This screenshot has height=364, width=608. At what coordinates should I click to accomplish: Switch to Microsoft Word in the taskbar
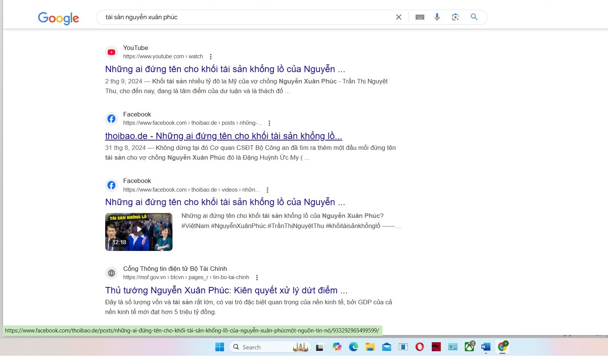coord(485,347)
